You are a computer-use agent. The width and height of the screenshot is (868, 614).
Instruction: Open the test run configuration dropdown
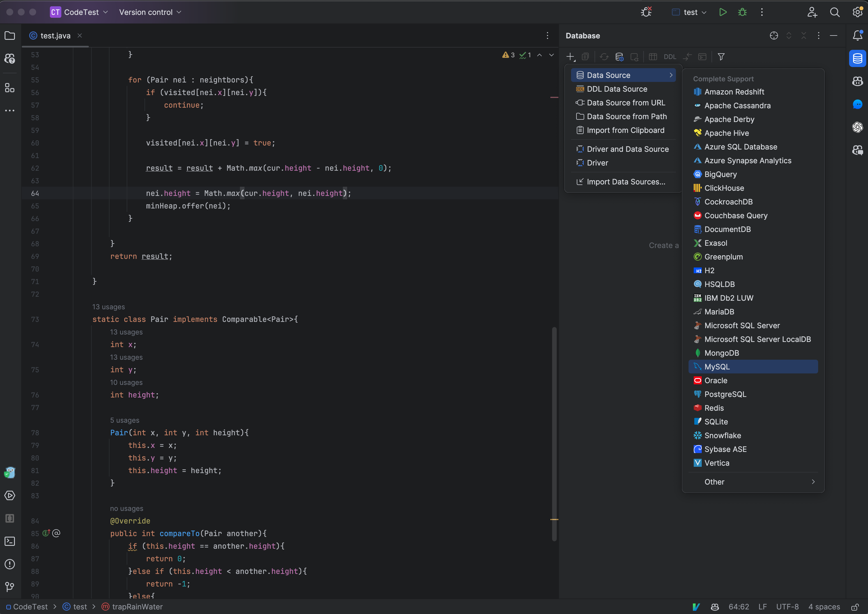click(x=688, y=12)
